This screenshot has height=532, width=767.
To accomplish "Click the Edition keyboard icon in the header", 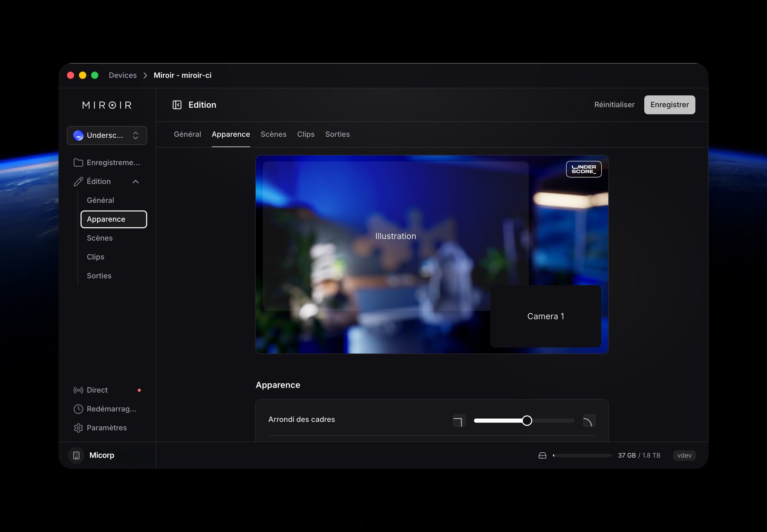I will click(177, 104).
